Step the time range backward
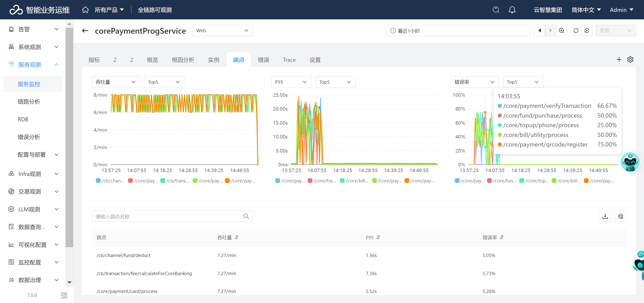Screen dimensions: 644x303 [540, 31]
